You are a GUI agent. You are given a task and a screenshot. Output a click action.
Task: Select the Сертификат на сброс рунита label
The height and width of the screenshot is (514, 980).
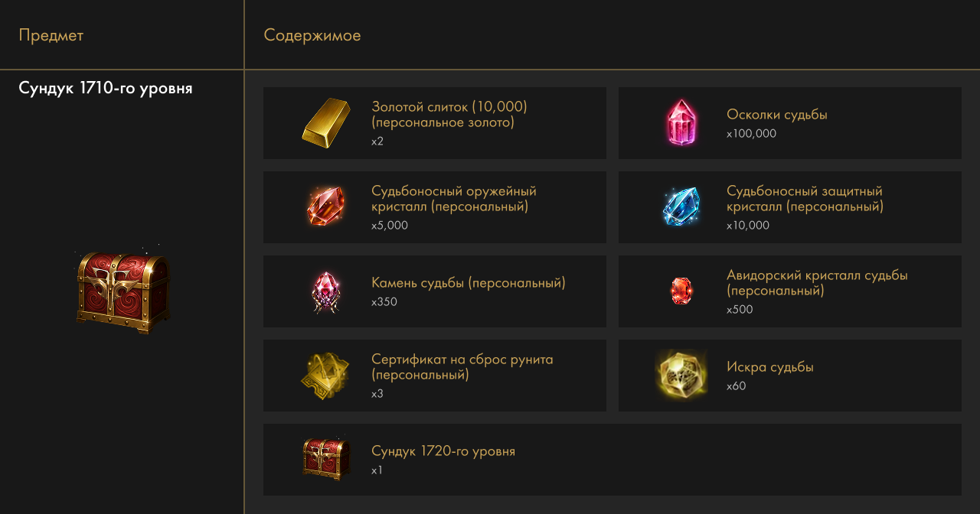462,367
